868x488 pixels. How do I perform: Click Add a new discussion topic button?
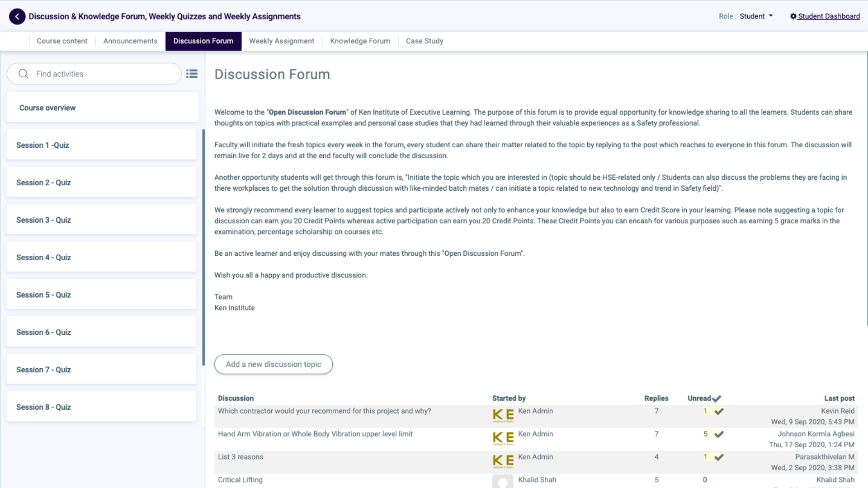pos(273,364)
